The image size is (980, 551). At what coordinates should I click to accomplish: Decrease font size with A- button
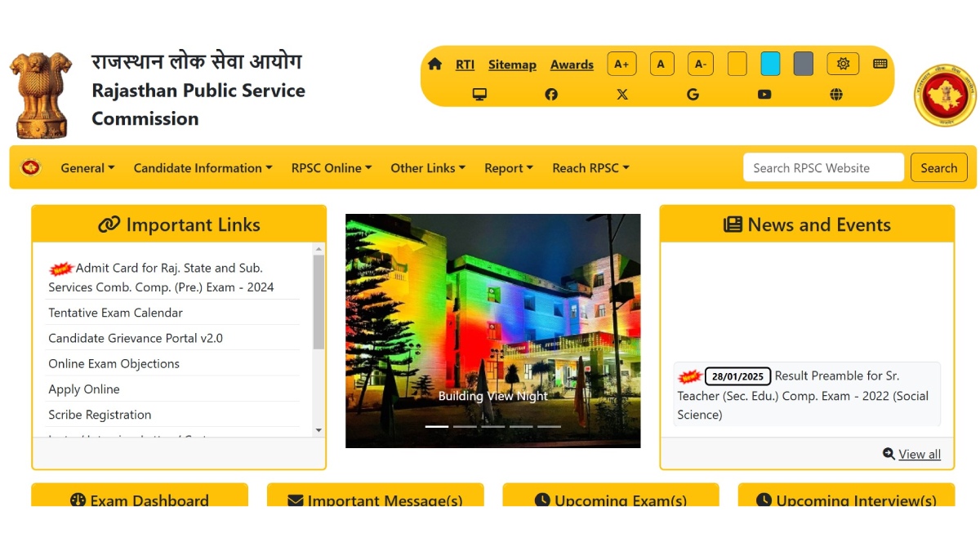click(x=701, y=64)
